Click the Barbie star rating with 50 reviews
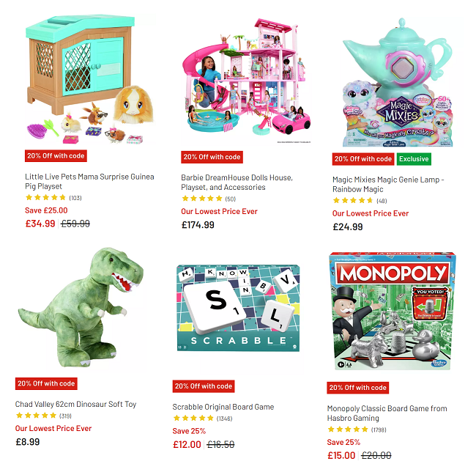Screen dimensions: 476x475 tap(209, 199)
